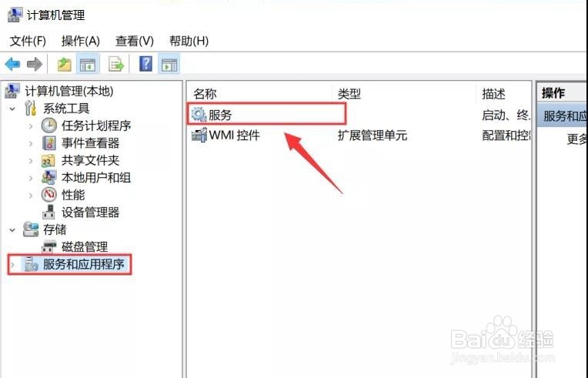Toggle the Show/Hide Action Pane toolbar icon
This screenshot has width=588, height=378.
[169, 64]
